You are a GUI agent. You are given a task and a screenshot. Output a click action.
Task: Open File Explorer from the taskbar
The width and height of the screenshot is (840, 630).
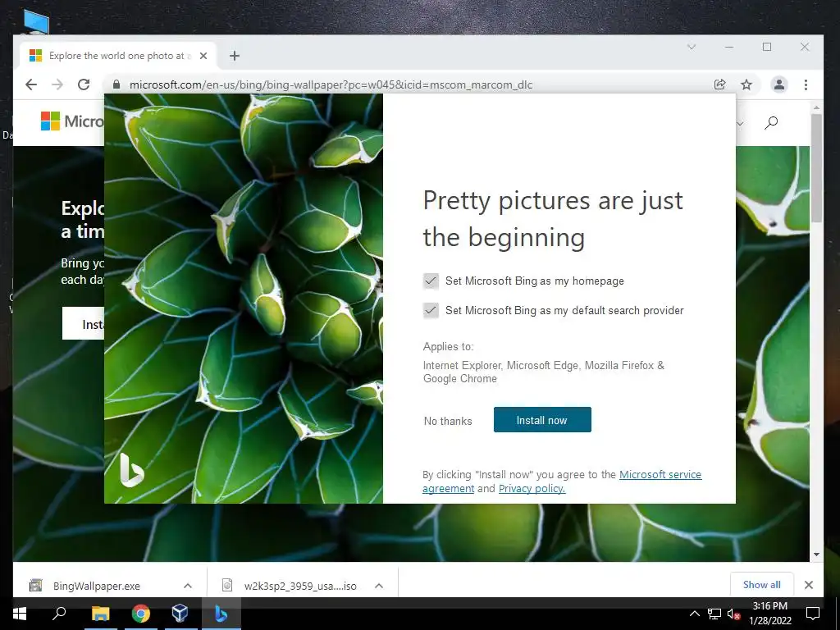100,614
